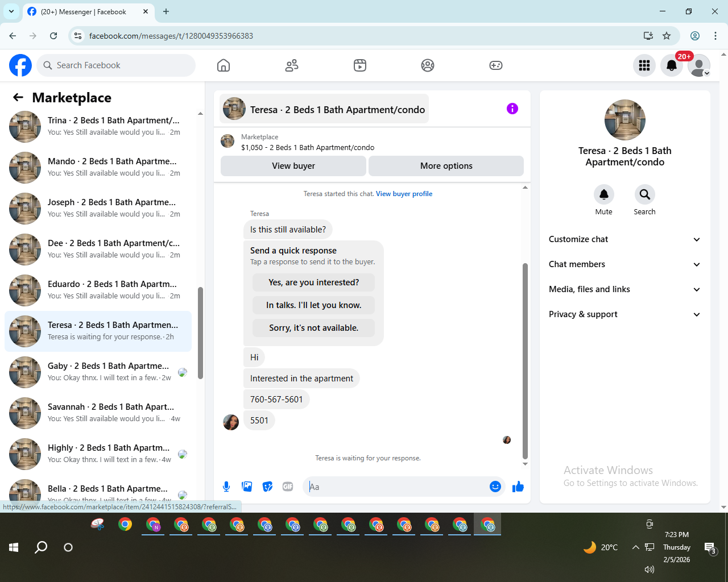Open weather widget showing 20°C
728x582 pixels.
(x=601, y=547)
